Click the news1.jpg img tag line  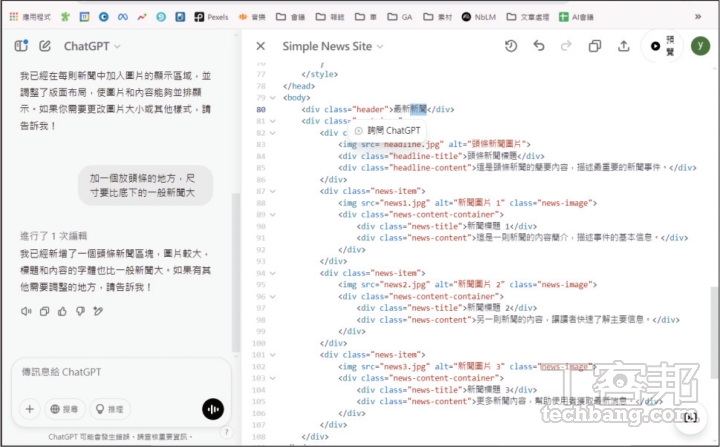tap(467, 203)
